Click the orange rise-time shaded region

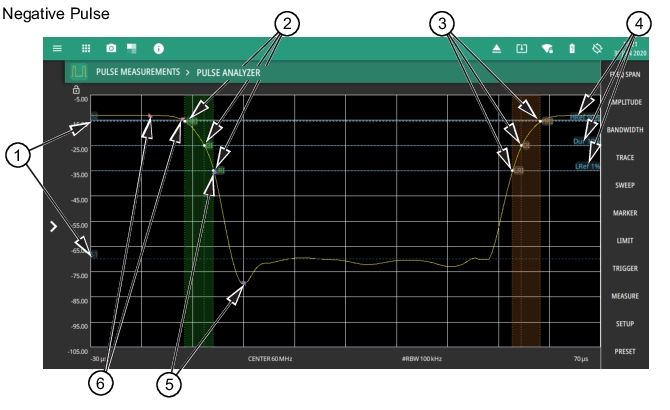tap(526, 221)
